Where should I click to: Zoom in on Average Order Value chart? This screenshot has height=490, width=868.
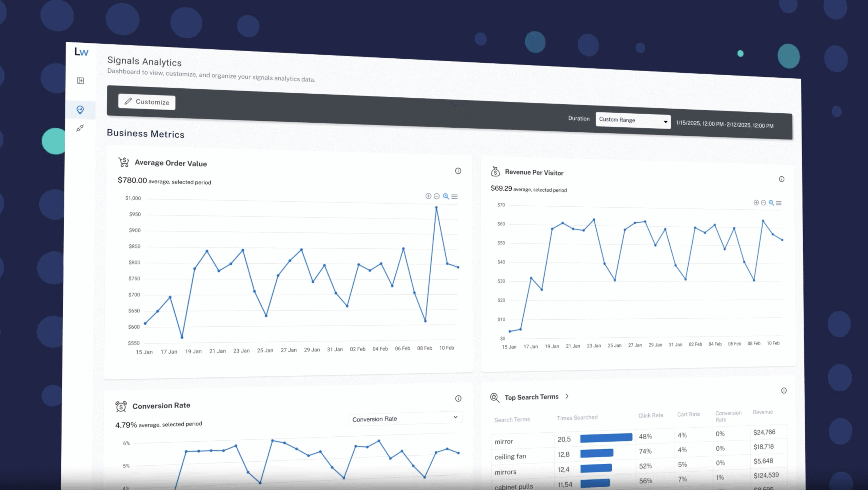[x=428, y=196]
